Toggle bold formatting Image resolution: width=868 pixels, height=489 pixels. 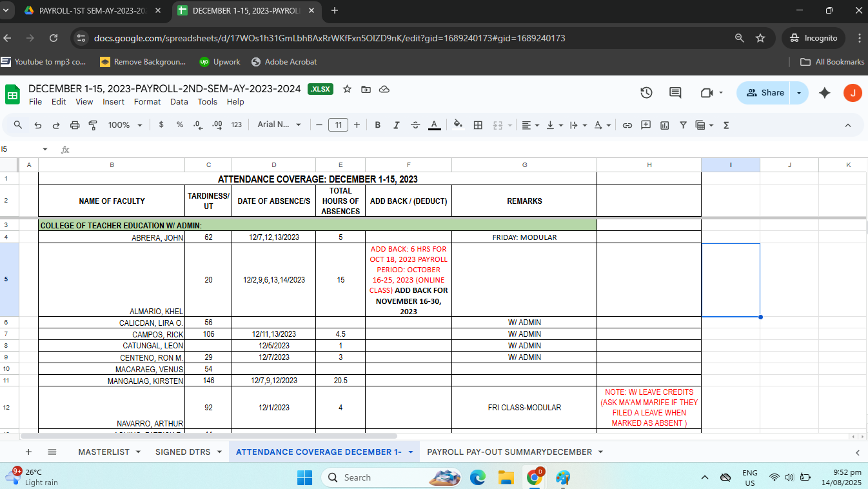(378, 125)
